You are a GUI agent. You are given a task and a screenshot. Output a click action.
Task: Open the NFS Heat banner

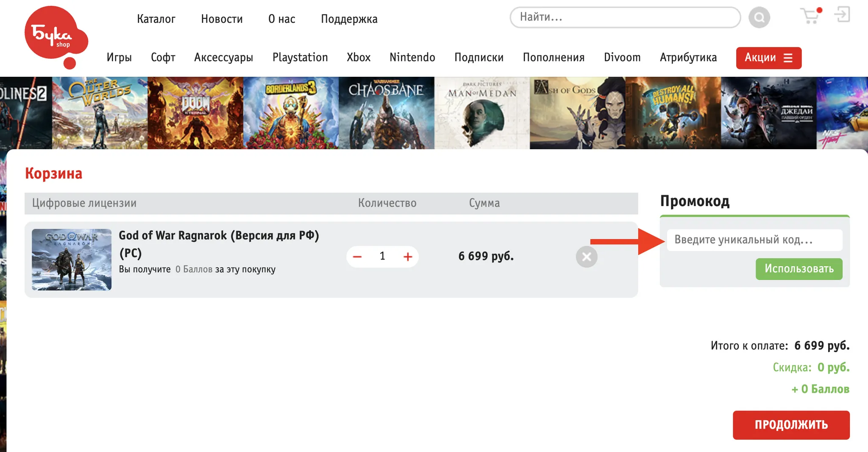pos(842,113)
